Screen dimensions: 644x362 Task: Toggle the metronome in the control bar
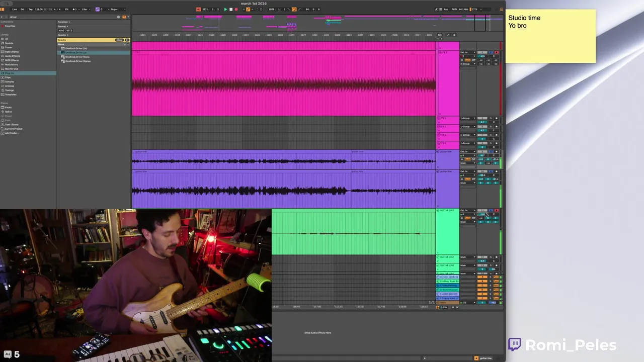coord(74,9)
